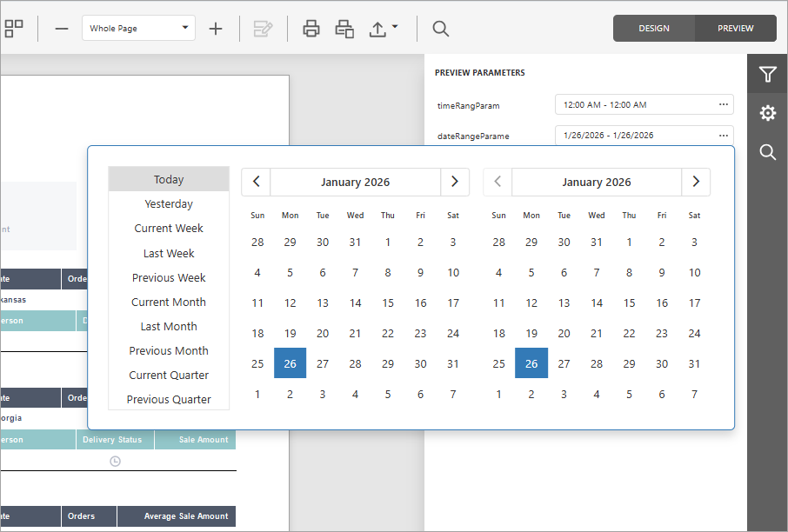Click the toolbar search magnifier icon
Screen dimensions: 788x532
coord(441,29)
